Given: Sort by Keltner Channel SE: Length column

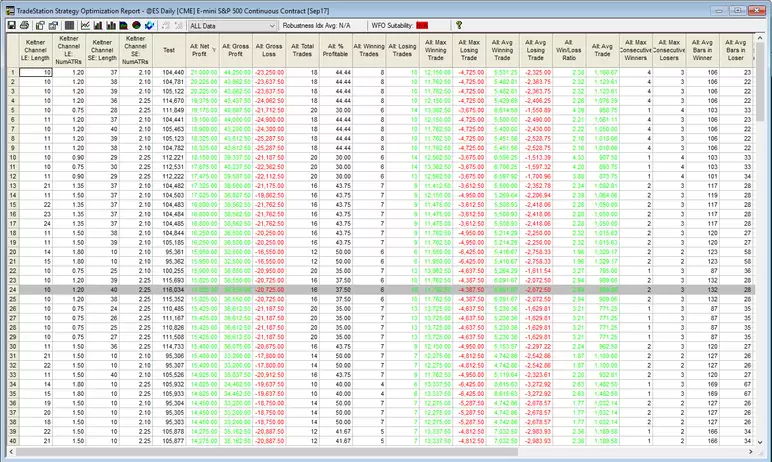Looking at the screenshot, I should [x=102, y=50].
